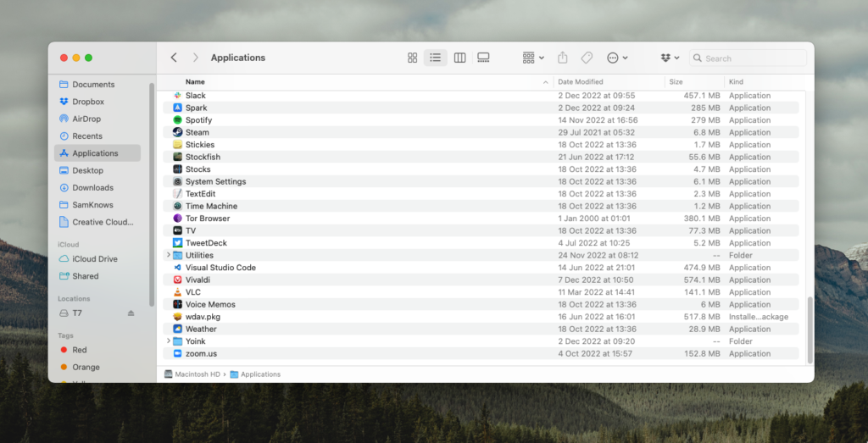Select the wdav.pkg package icon
The image size is (868, 443).
pyautogui.click(x=177, y=317)
